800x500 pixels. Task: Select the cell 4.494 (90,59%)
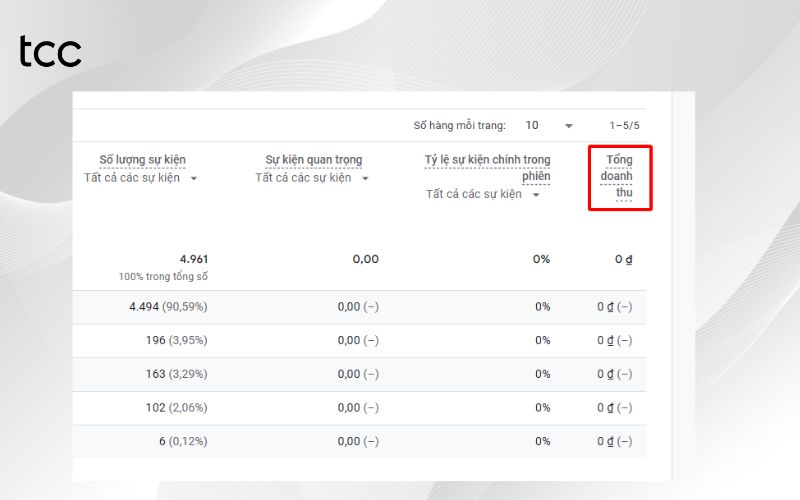pos(168,307)
